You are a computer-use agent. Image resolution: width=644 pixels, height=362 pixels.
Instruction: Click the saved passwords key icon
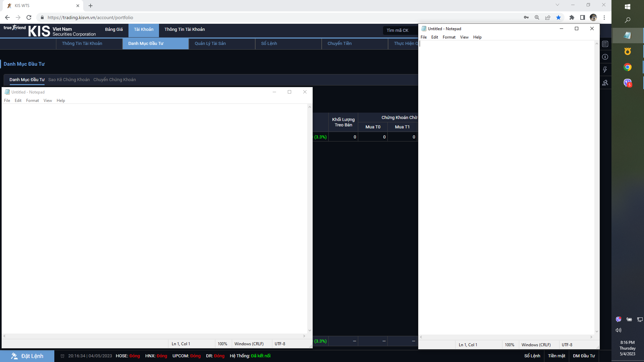point(526,17)
